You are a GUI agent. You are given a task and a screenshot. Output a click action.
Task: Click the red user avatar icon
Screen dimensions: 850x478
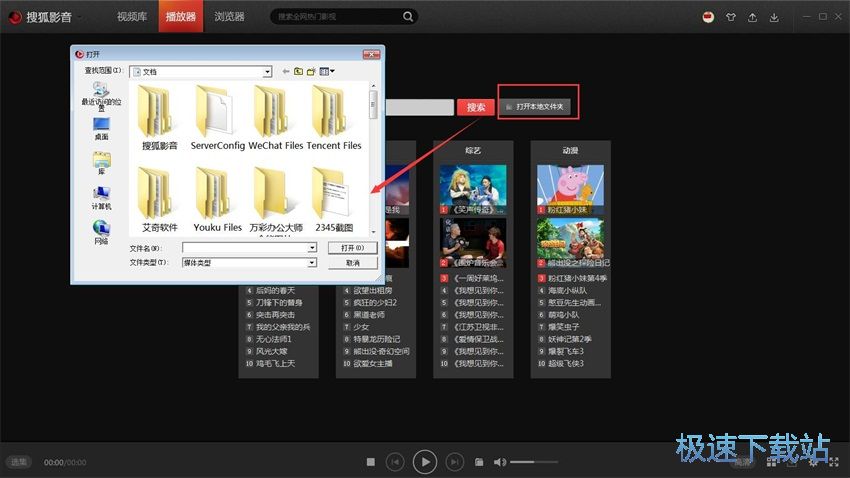708,17
